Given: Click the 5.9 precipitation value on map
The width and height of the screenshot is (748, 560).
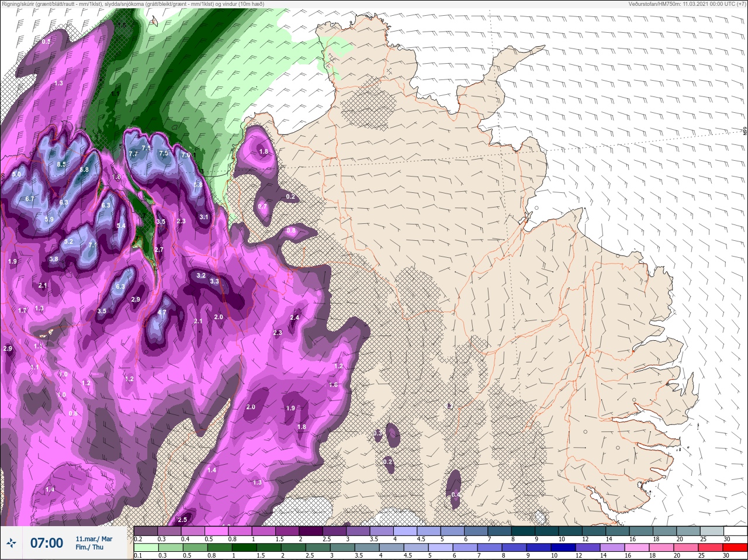Looking at the screenshot, I should click(49, 219).
